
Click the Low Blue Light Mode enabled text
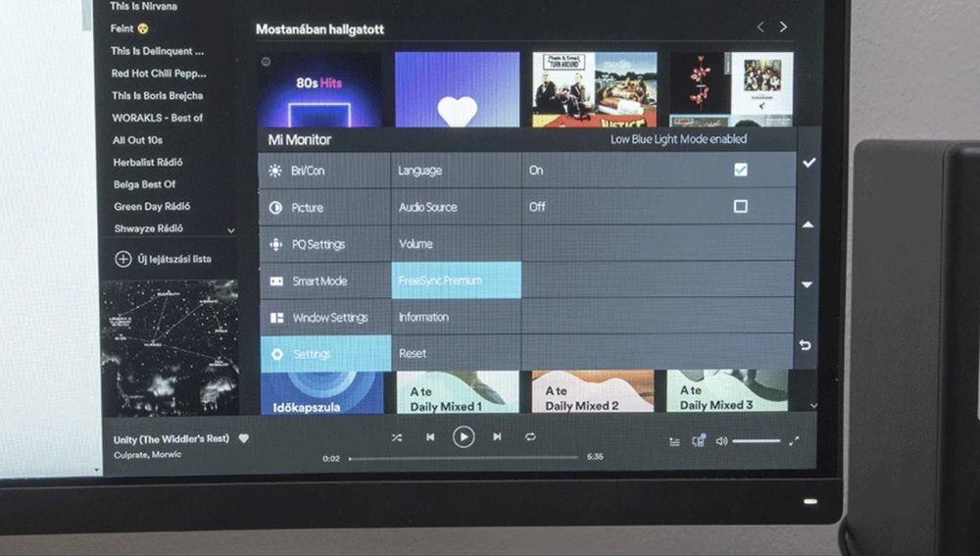678,139
